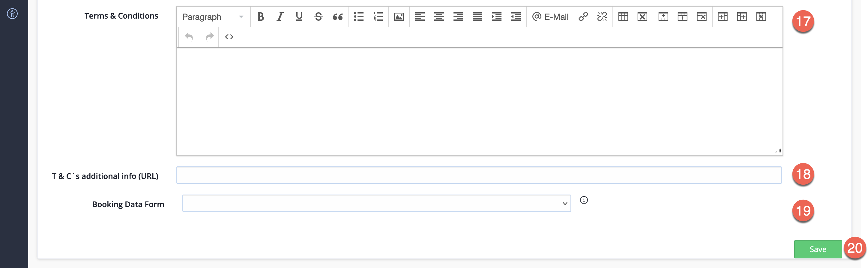Justify the text alignment
Screen dimensions: 868x268
(x=477, y=16)
